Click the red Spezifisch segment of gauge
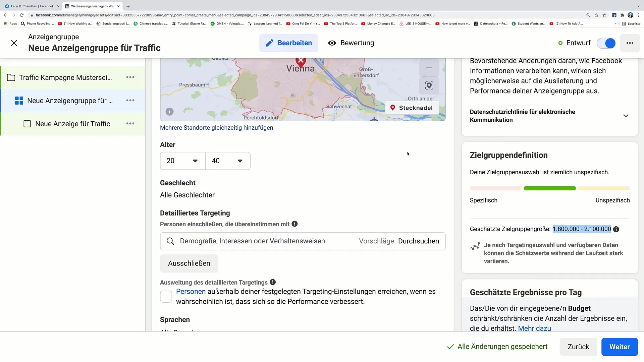644x362 pixels. coord(495,188)
